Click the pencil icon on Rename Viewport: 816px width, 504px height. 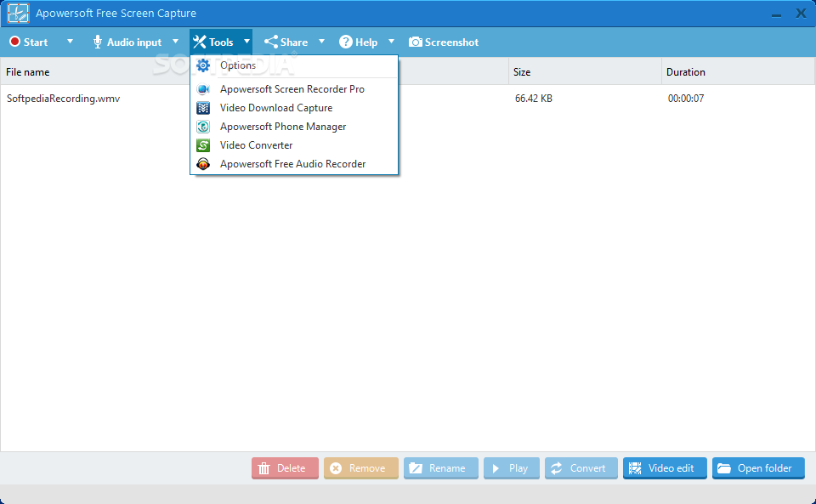click(416, 468)
